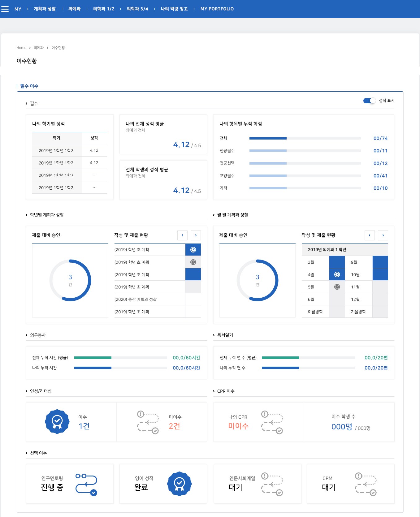Go to next in 월 별 작성 및 제출 현황

point(383,235)
